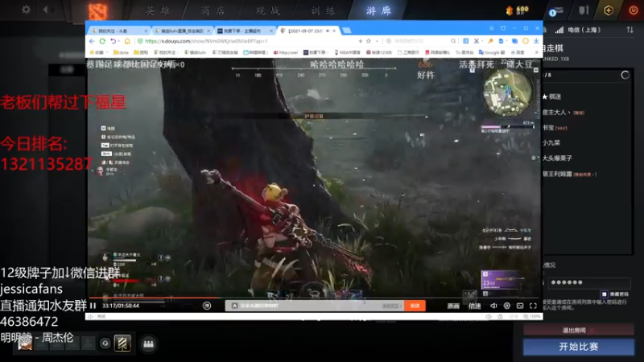The image size is (644, 362).
Task: Click the orange 发送 send button
Action: [x=415, y=306]
